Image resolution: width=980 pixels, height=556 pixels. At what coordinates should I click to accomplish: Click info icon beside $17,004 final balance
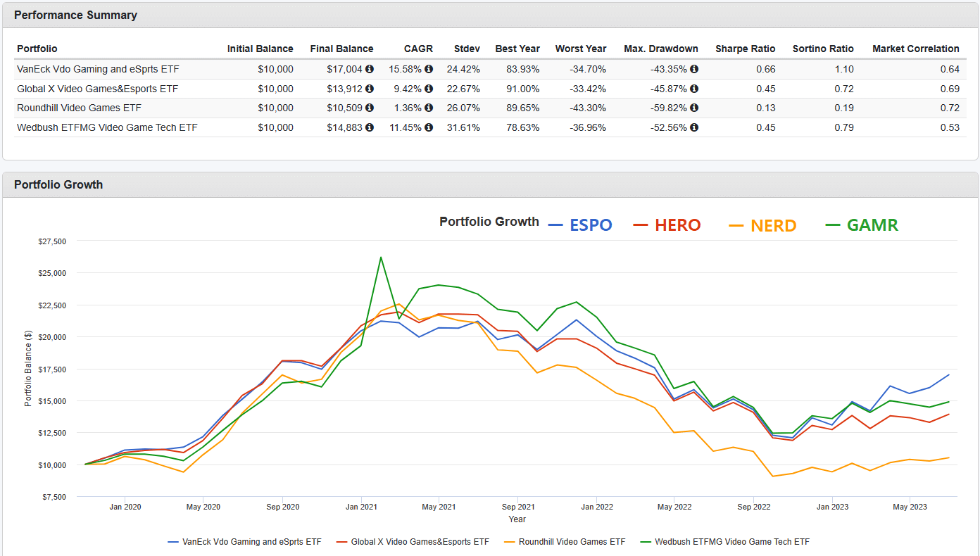[x=370, y=69]
